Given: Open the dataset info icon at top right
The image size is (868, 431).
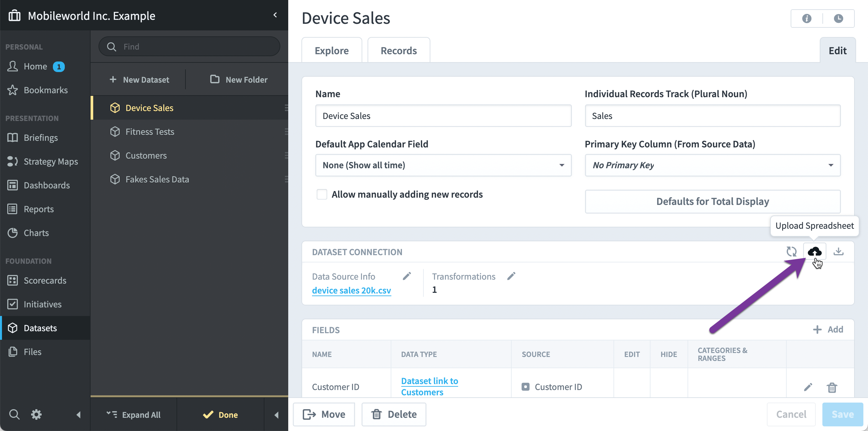Looking at the screenshot, I should (807, 19).
